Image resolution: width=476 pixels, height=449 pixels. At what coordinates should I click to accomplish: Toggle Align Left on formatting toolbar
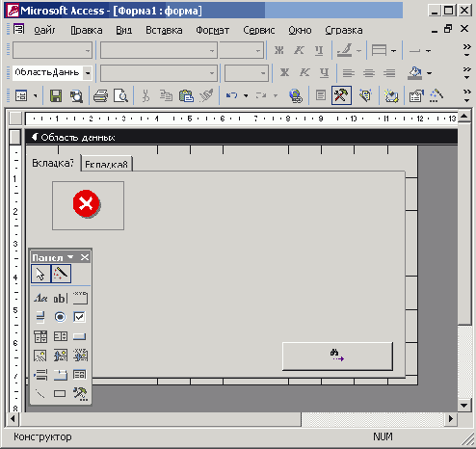click(x=349, y=73)
